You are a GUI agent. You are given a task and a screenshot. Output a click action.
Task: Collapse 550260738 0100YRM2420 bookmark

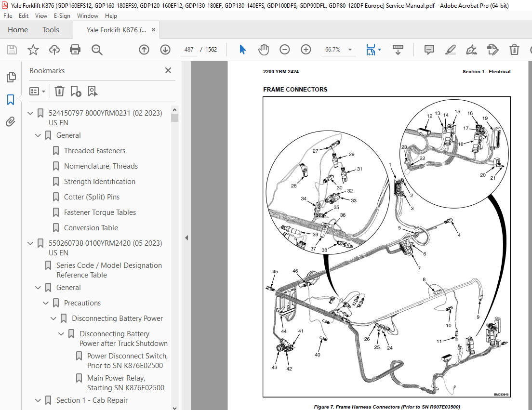[30, 243]
